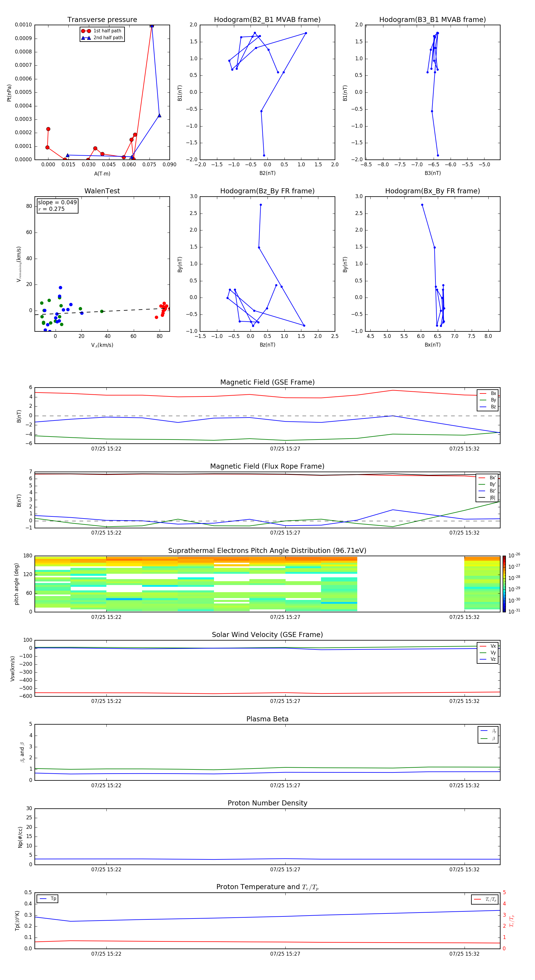The image size is (535, 980).
Task: Click the "Plasma Beta" plot title
Action: tap(267, 719)
